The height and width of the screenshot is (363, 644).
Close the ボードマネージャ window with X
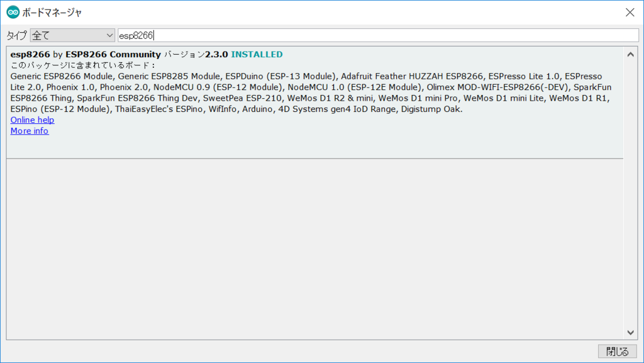pos(630,13)
